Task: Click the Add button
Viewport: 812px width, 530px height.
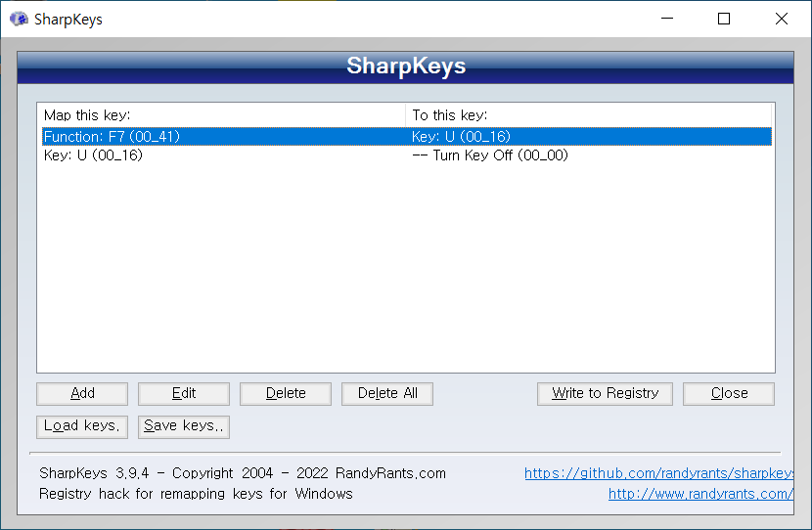Action: click(82, 393)
